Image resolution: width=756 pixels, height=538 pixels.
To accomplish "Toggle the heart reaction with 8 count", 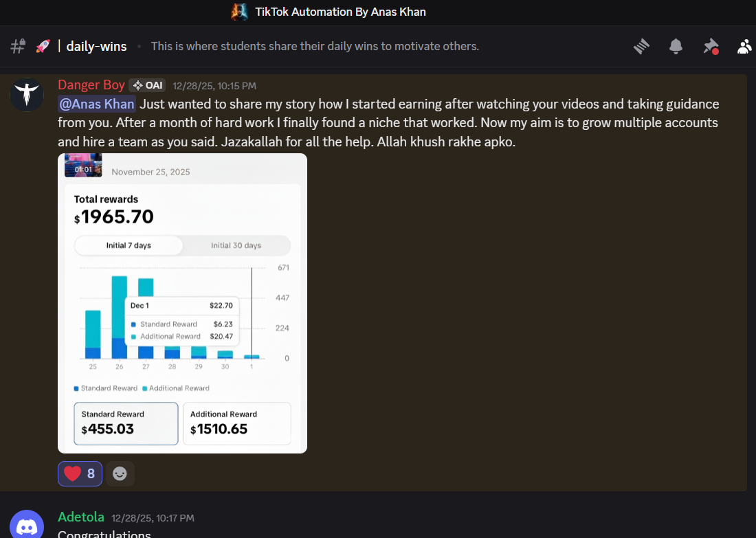I will pyautogui.click(x=80, y=474).
